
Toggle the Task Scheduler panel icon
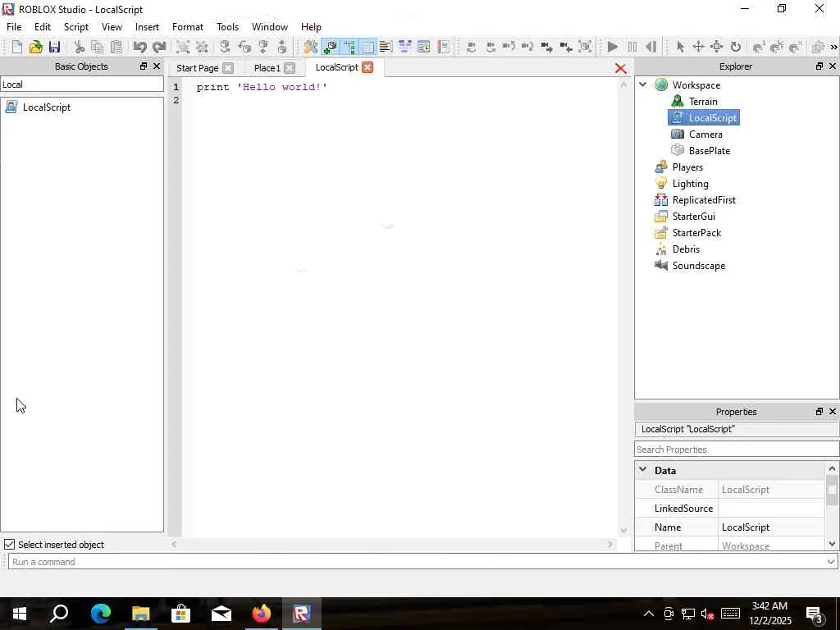point(424,47)
